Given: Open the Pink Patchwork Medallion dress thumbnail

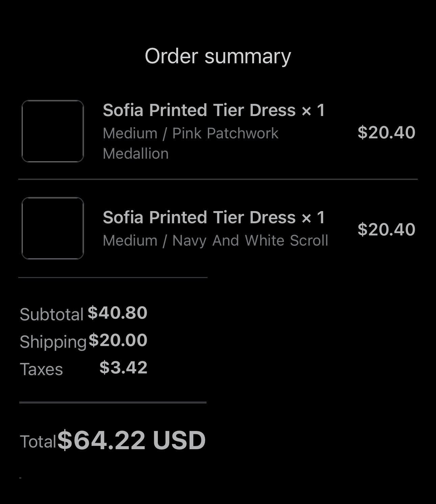Looking at the screenshot, I should [x=53, y=131].
